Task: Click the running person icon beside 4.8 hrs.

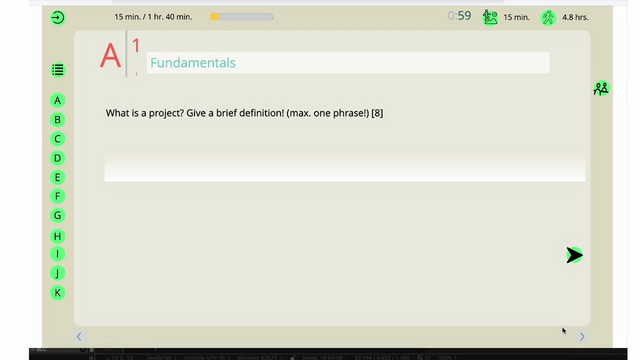Action: click(549, 18)
